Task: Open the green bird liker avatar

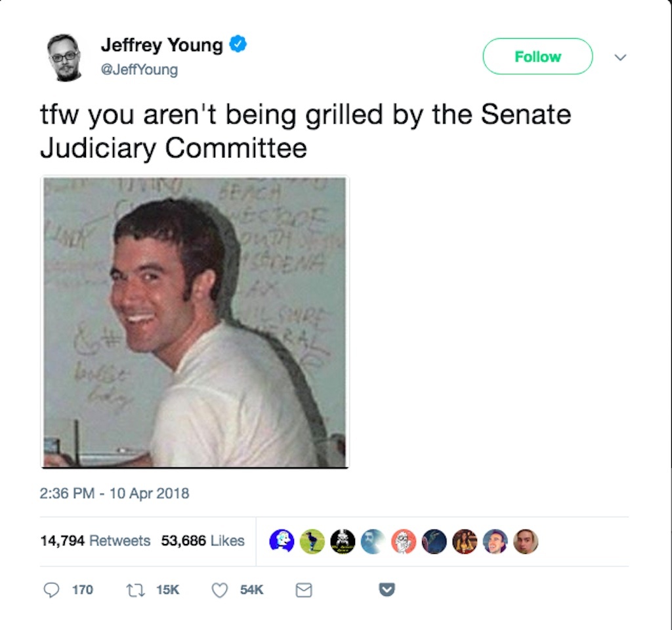Action: 312,541
